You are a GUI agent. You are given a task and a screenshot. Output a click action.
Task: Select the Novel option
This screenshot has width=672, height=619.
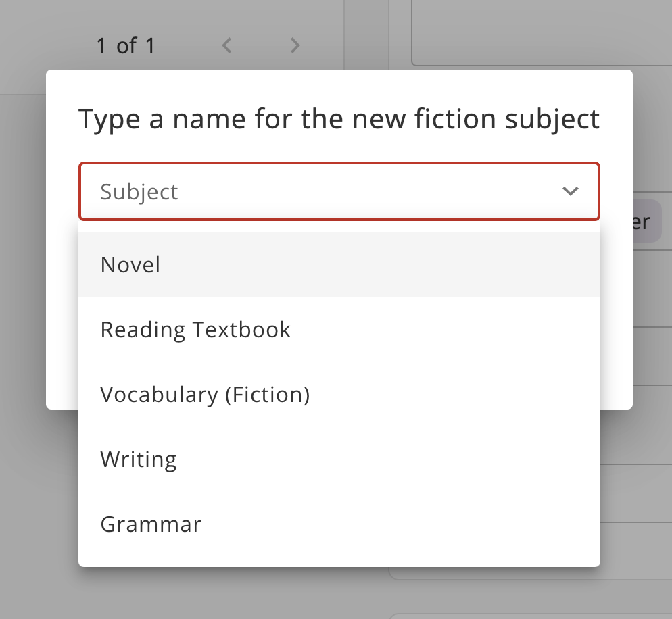click(130, 264)
